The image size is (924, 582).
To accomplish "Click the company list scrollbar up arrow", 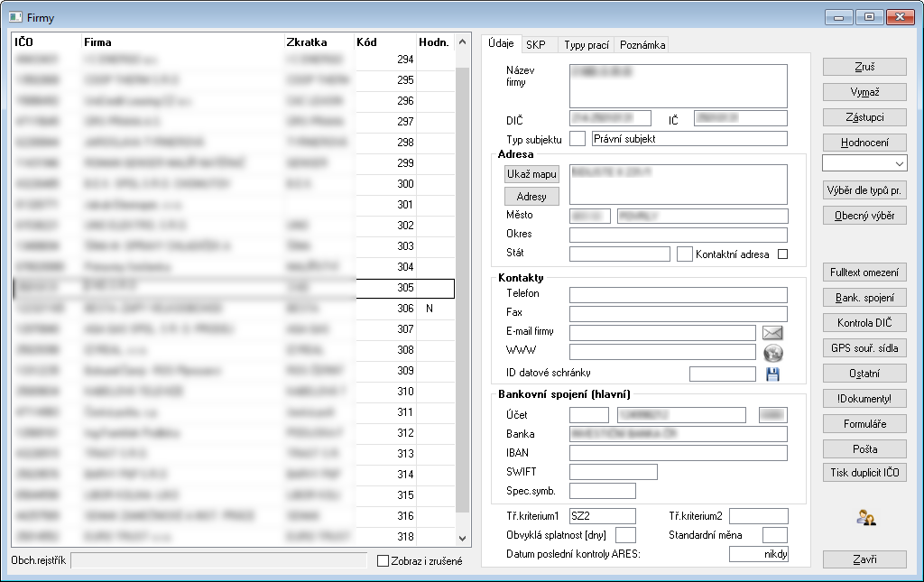I will click(x=463, y=42).
